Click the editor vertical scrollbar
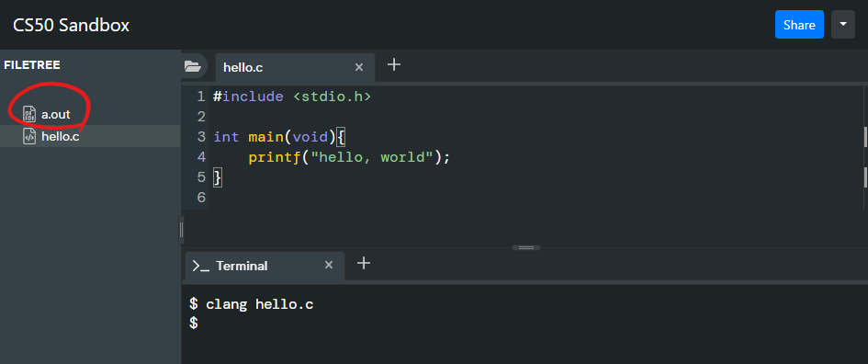 pyautogui.click(x=865, y=147)
